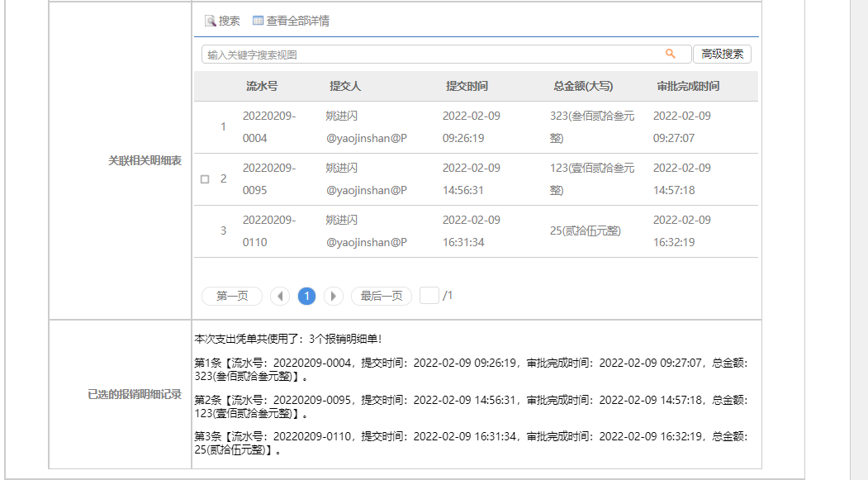Click orange magnifier icon in search box
Image resolution: width=868 pixels, height=480 pixels.
pos(671,54)
